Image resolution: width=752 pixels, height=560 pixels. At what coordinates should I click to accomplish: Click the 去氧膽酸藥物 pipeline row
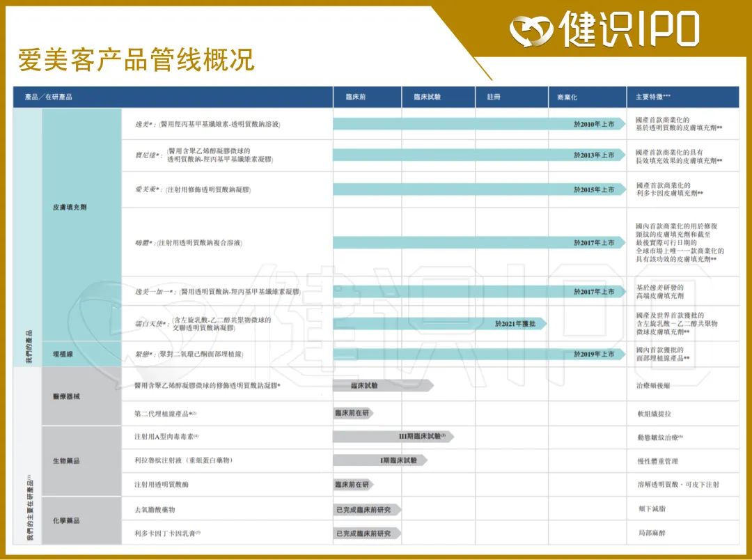155,510
